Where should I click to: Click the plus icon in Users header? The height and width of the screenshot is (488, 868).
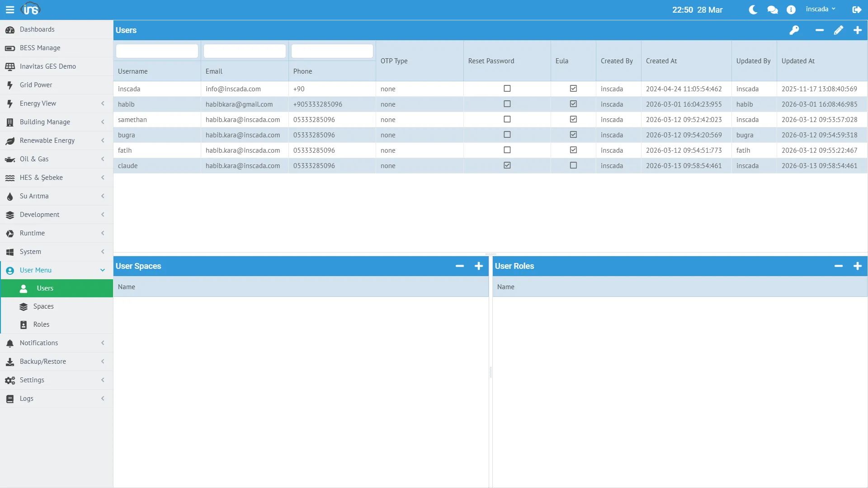(x=858, y=30)
